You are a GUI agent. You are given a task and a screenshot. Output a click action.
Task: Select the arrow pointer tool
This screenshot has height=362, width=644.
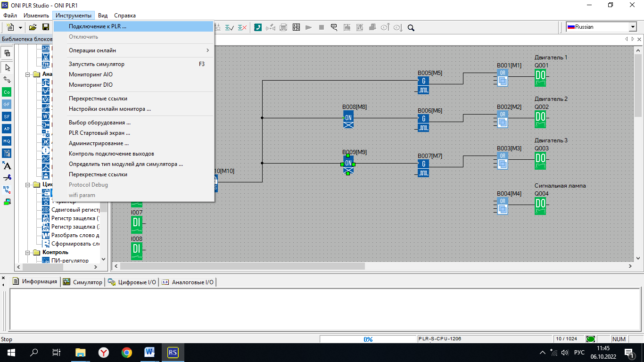coord(7,67)
